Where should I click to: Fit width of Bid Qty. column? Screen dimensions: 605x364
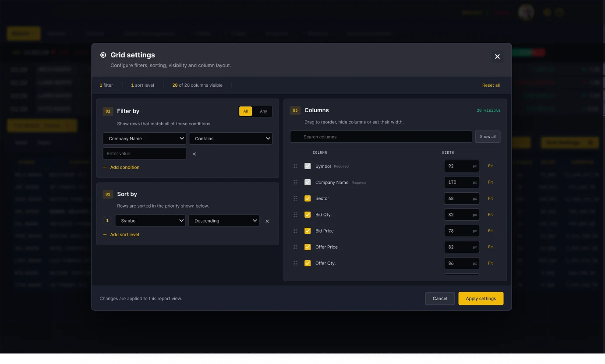point(491,215)
